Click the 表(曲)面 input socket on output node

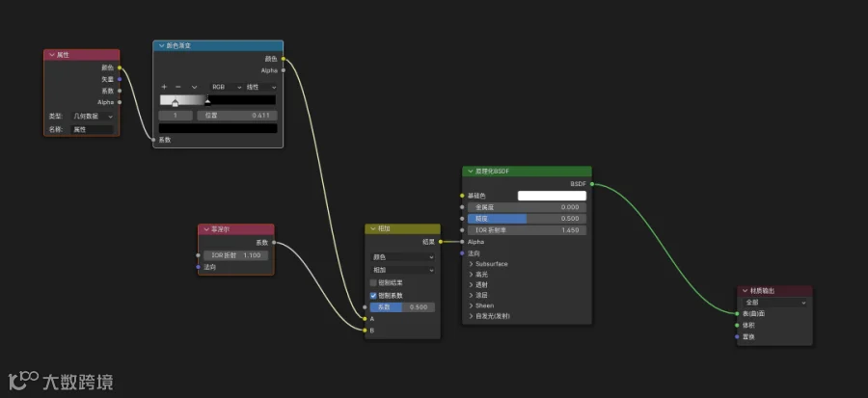click(x=738, y=313)
